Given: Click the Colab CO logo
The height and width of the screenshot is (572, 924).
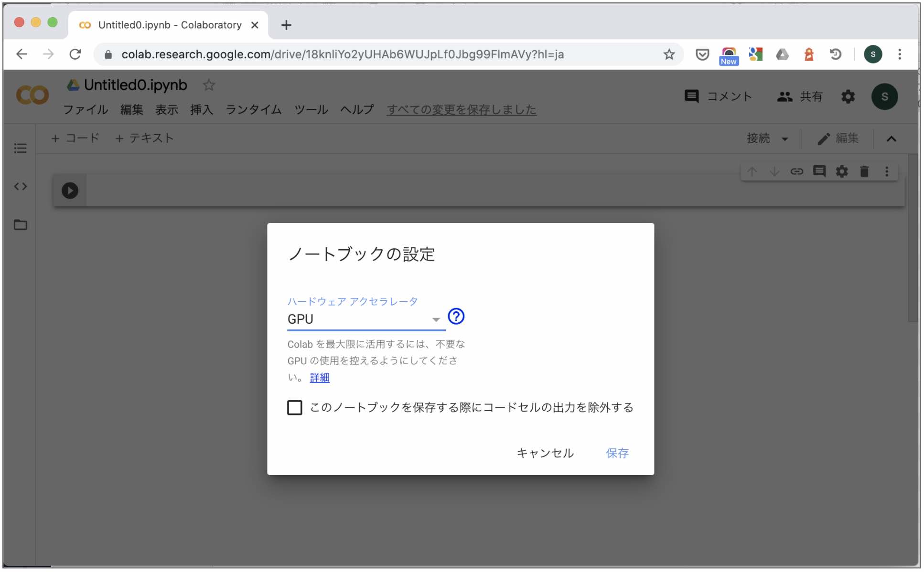Looking at the screenshot, I should click(32, 95).
